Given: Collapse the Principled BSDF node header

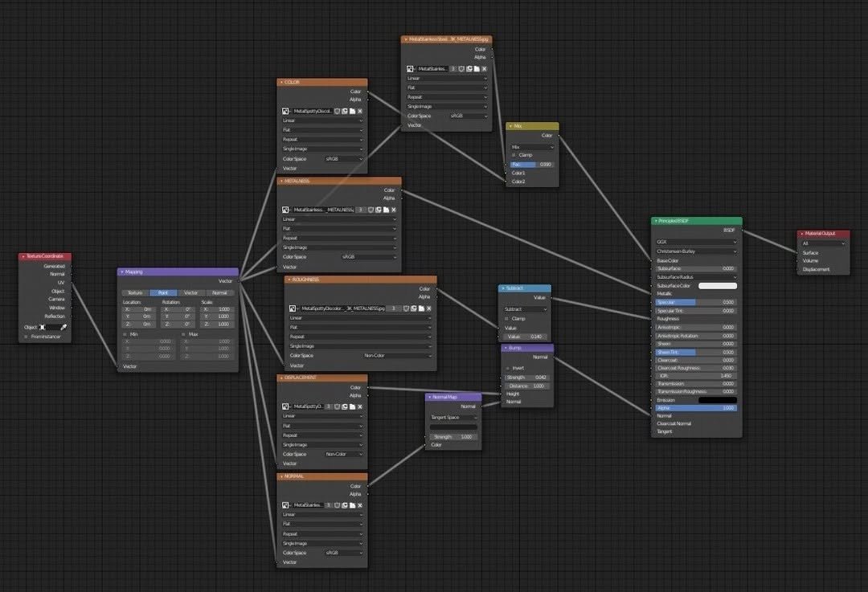Looking at the screenshot, I should [x=655, y=221].
